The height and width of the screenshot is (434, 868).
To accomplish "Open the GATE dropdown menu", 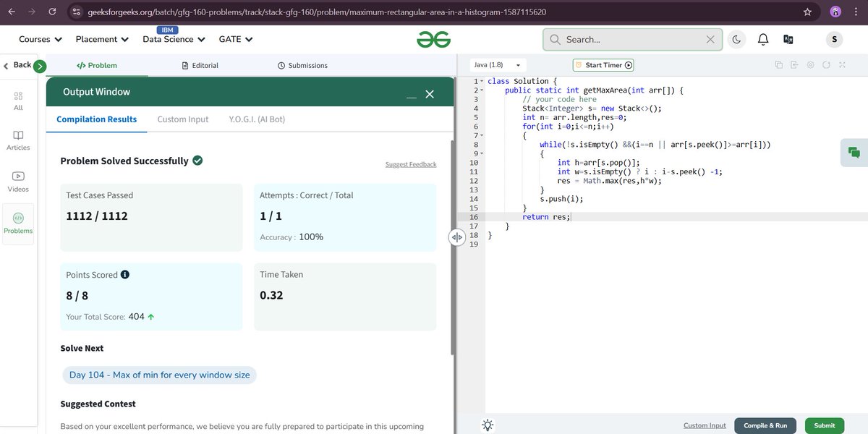I will pyautogui.click(x=235, y=39).
